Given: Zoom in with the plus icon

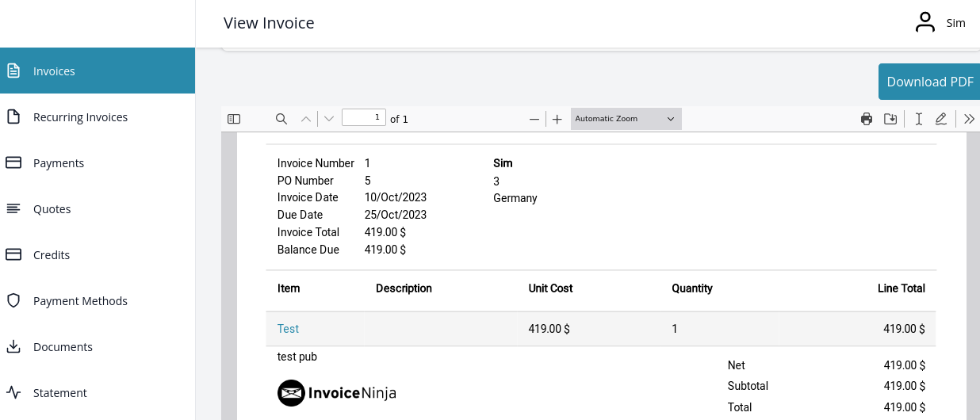Looking at the screenshot, I should 557,119.
